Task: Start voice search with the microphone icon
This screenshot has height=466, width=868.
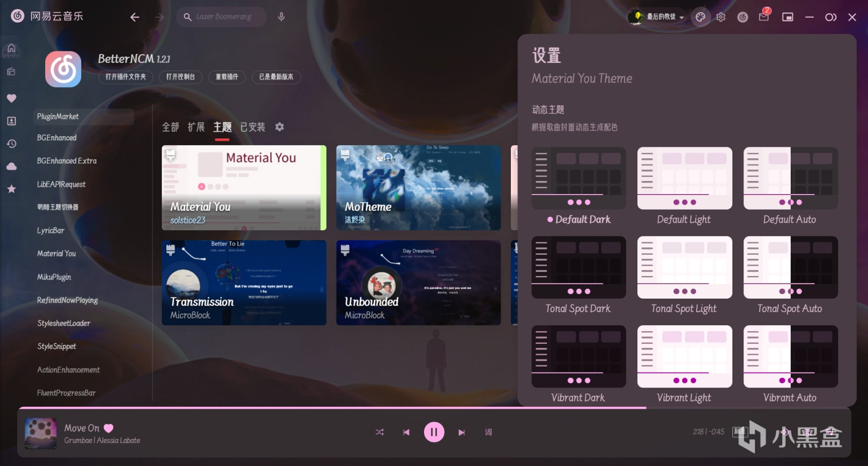Action: [281, 17]
